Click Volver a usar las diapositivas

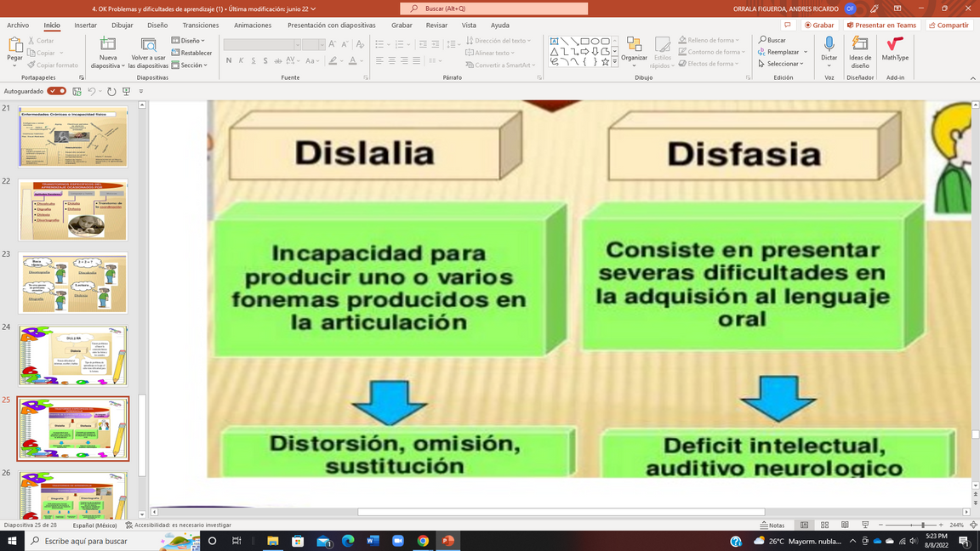point(148,53)
